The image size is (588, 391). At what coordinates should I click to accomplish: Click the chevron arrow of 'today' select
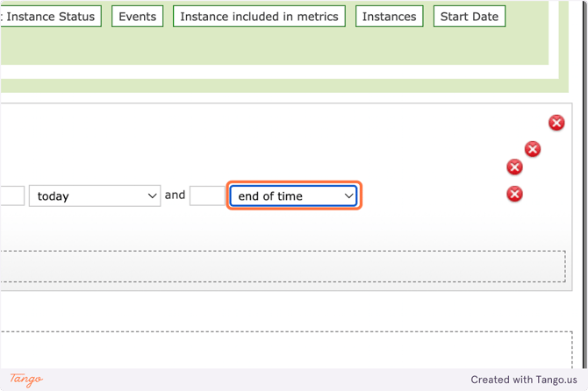tap(152, 195)
